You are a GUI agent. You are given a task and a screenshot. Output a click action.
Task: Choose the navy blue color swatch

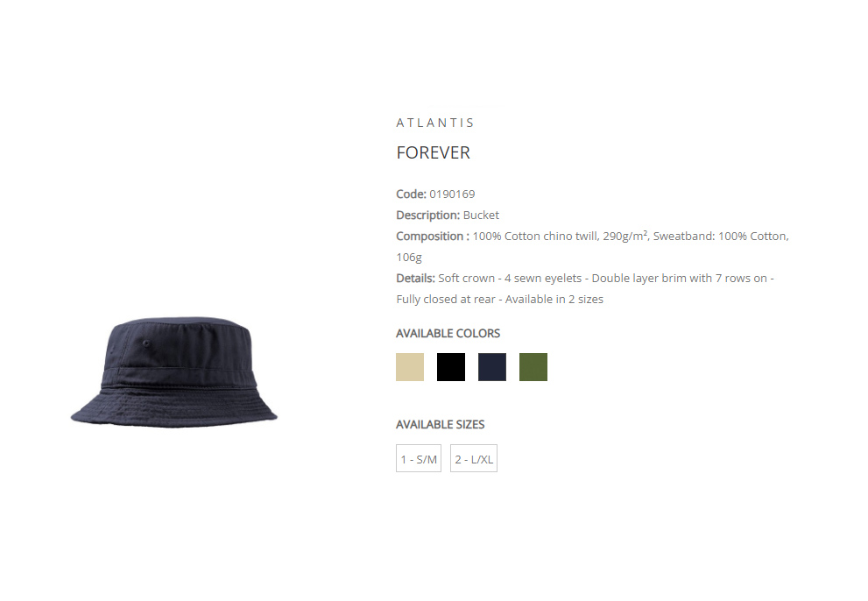(x=492, y=367)
